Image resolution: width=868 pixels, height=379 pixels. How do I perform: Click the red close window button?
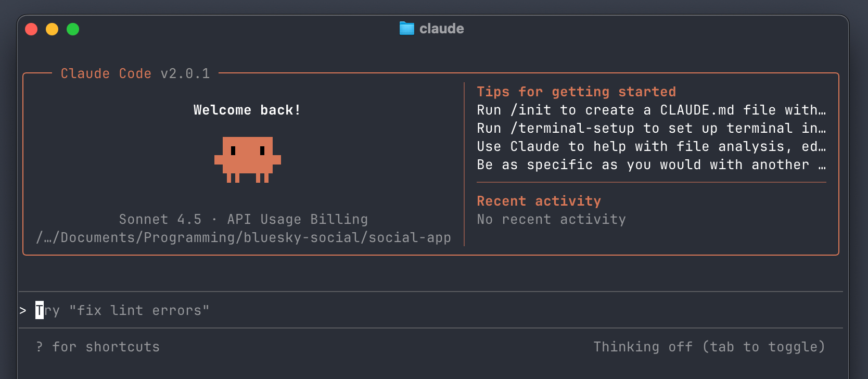tap(31, 29)
